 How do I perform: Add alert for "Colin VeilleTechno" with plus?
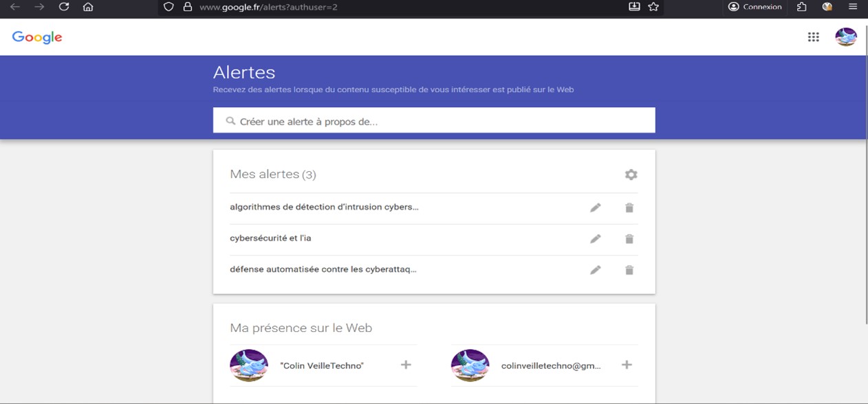point(406,365)
